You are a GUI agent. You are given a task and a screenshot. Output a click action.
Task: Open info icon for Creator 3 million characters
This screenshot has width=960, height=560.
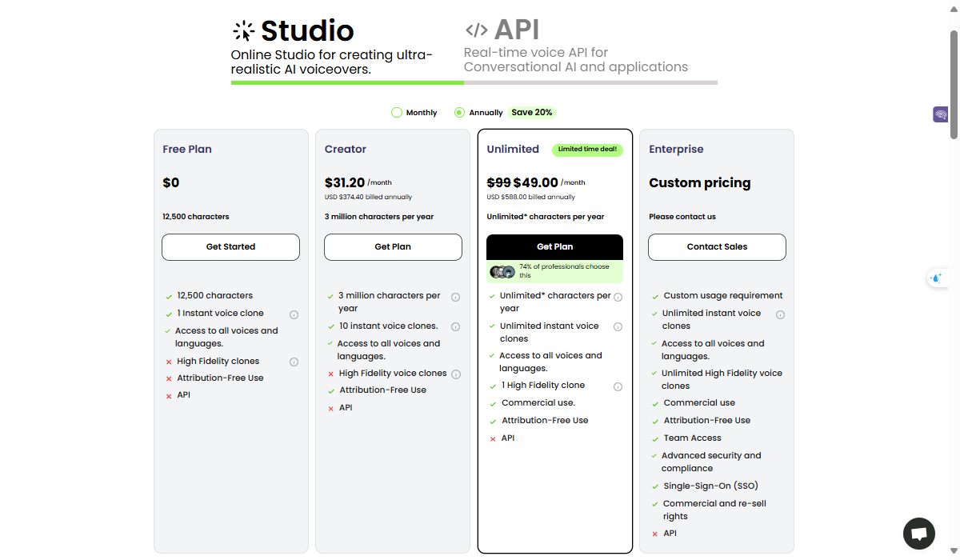(x=455, y=297)
